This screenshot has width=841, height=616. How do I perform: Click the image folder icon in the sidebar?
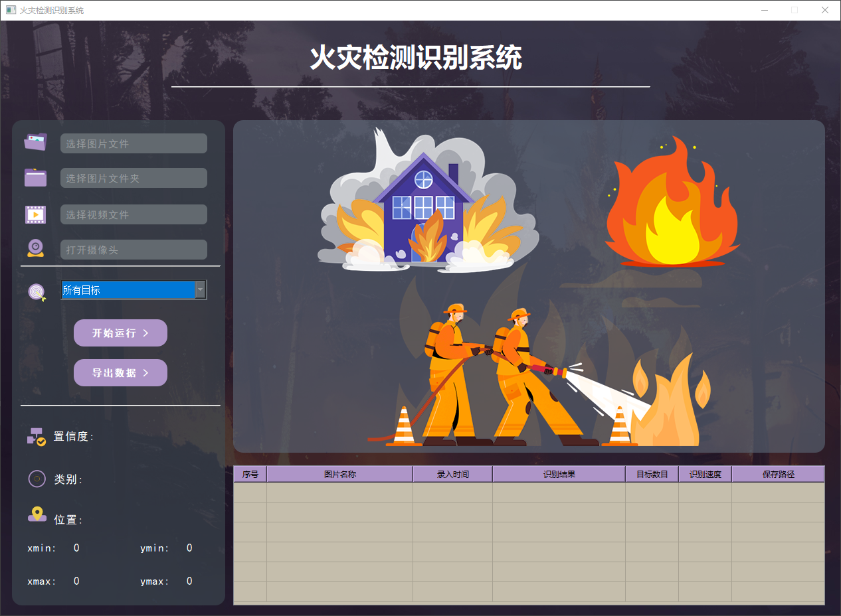pyautogui.click(x=35, y=177)
